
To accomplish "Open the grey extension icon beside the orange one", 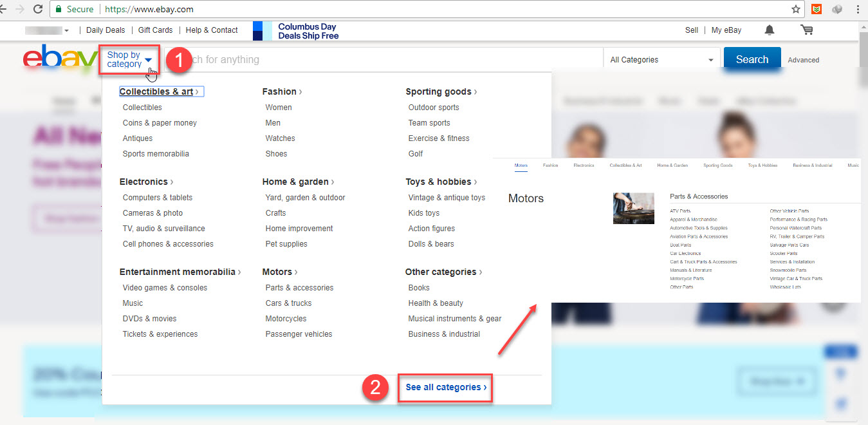I will [x=836, y=9].
